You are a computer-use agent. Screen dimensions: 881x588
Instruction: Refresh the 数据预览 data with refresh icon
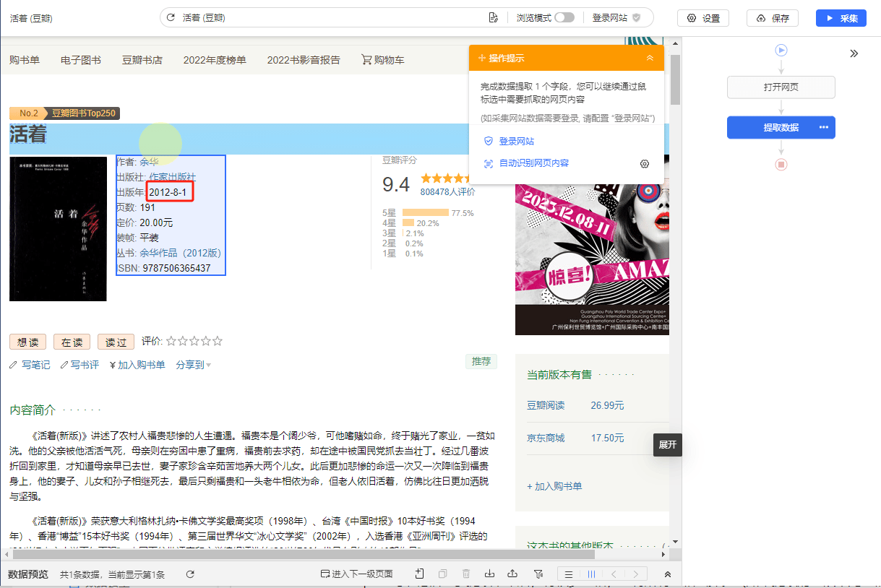[190, 574]
